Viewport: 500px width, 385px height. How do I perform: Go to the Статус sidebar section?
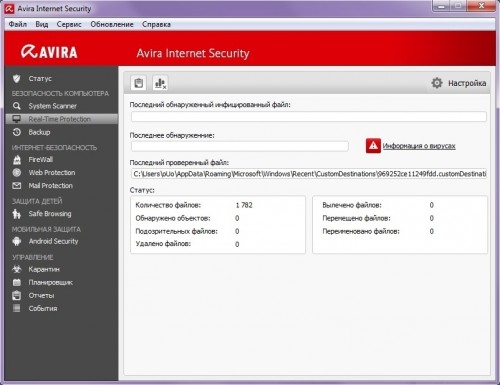point(40,79)
